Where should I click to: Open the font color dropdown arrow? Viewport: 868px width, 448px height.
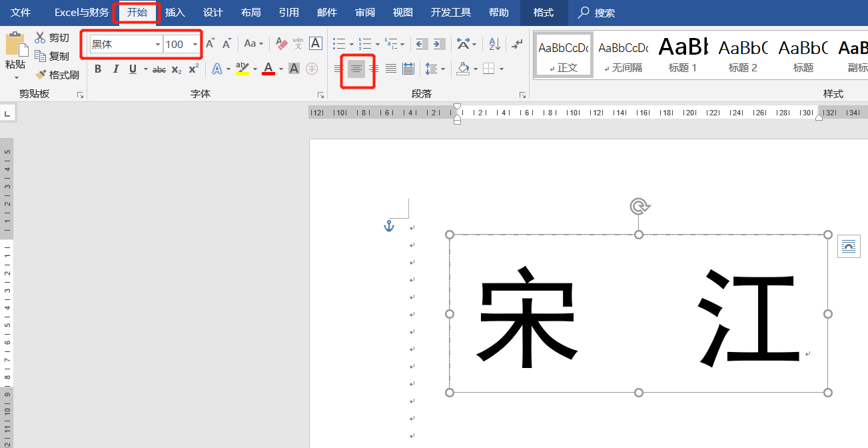point(281,69)
